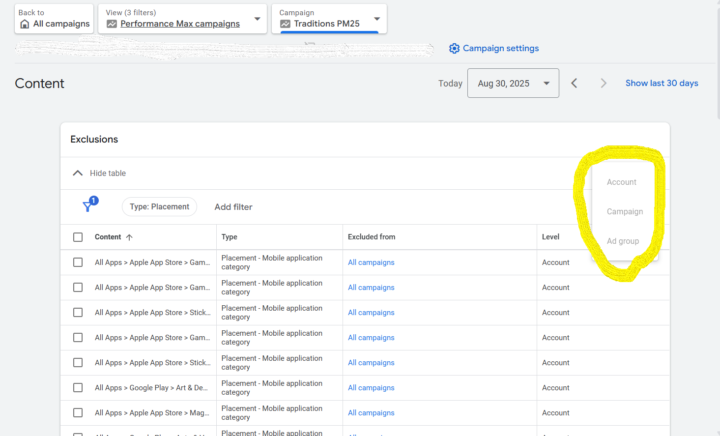The height and width of the screenshot is (436, 720).
Task: Click the home icon beside All campaigns
Action: tap(25, 23)
